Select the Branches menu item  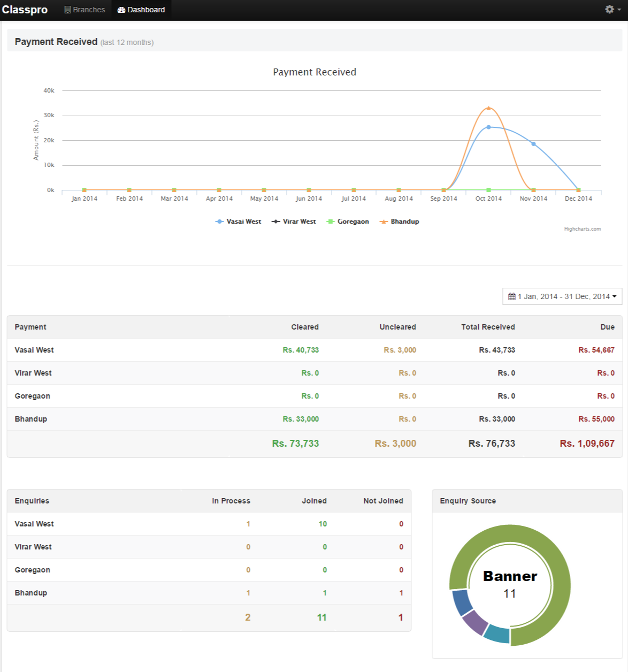pyautogui.click(x=85, y=9)
